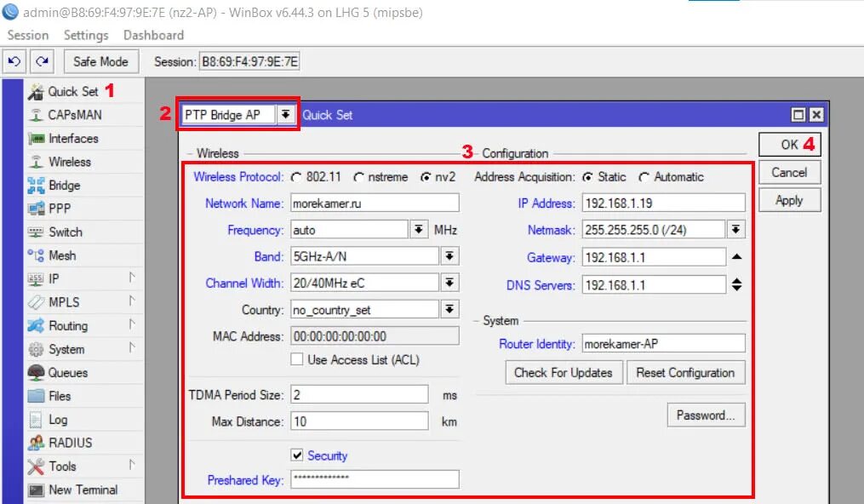This screenshot has height=504, width=864.
Task: Click the Session MAC address field
Action: (249, 61)
